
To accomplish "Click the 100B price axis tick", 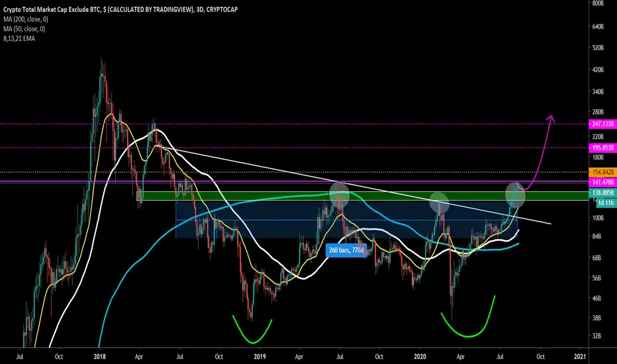I will coord(597,218).
